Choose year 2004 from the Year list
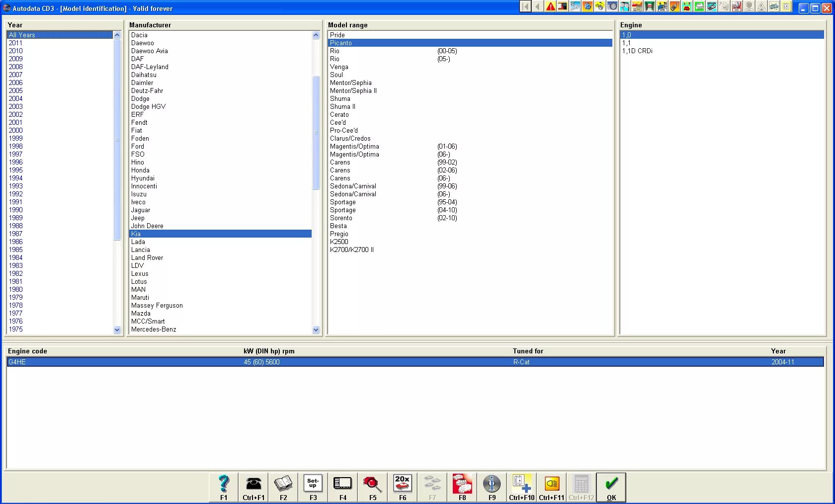This screenshot has height=504, width=835. (x=60, y=99)
